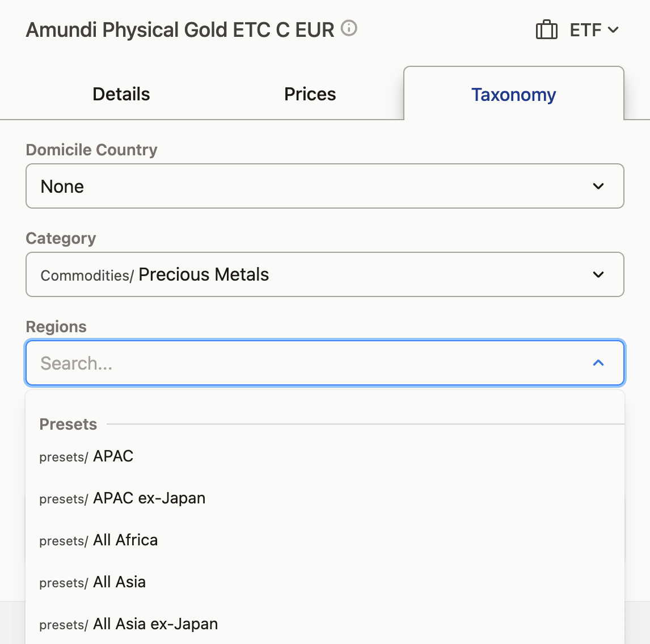Click the Amundi Physical Gold ETC title
Image resolution: width=650 pixels, height=644 pixels.
tap(180, 30)
